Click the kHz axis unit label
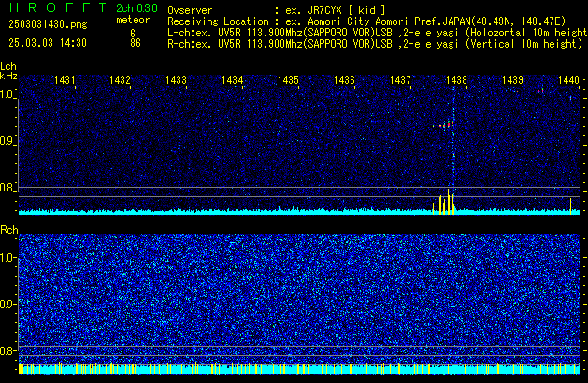The width and height of the screenshot is (588, 383). [8, 76]
